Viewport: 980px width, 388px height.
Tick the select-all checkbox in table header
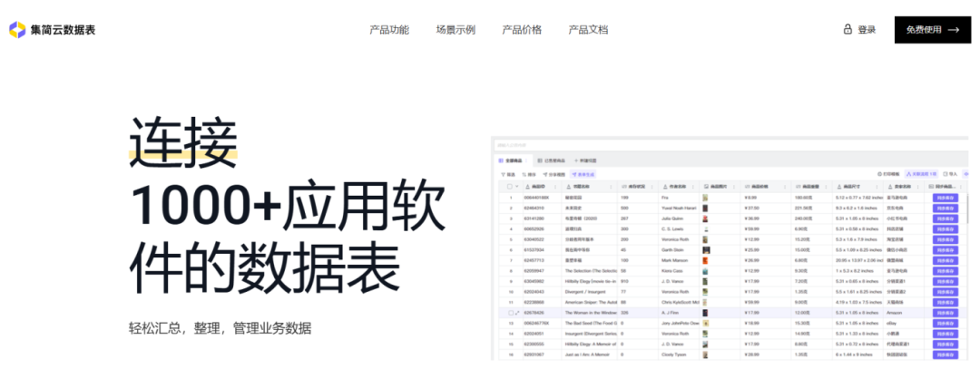[510, 187]
